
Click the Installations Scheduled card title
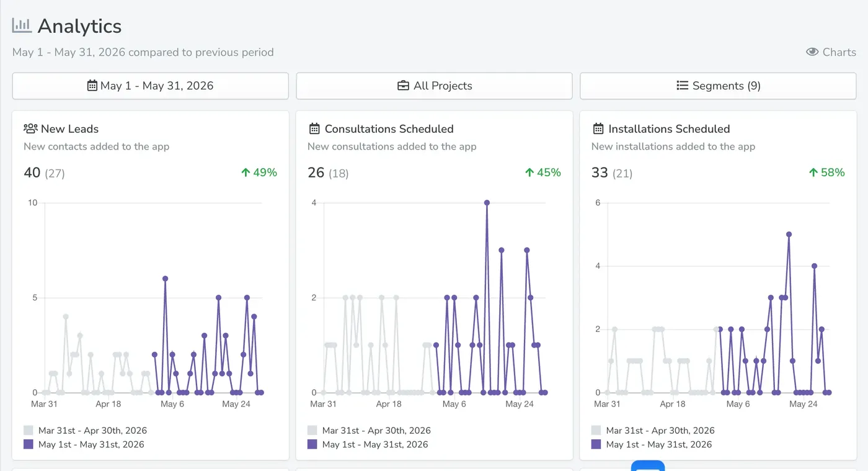click(x=670, y=128)
